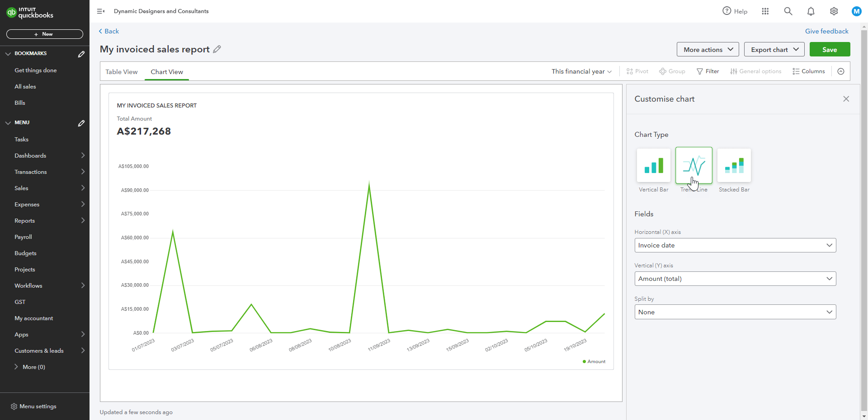Open the Split by None dropdown
This screenshot has height=420, width=868.
[735, 312]
